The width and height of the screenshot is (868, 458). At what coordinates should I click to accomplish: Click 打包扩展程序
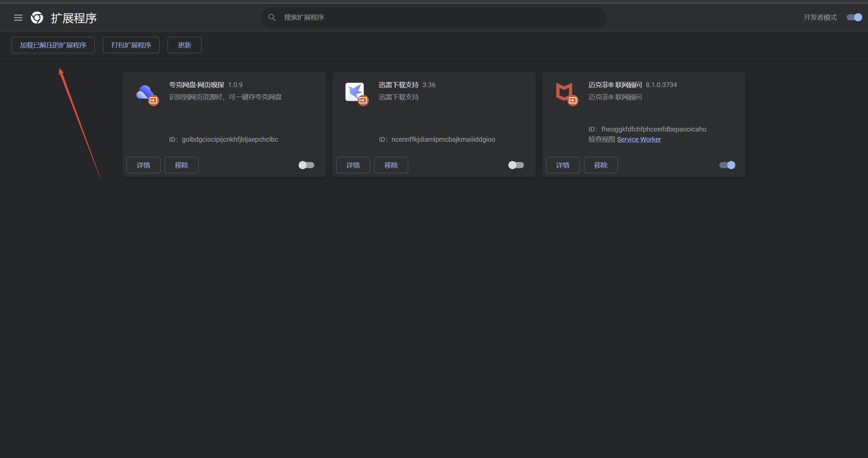tap(131, 45)
